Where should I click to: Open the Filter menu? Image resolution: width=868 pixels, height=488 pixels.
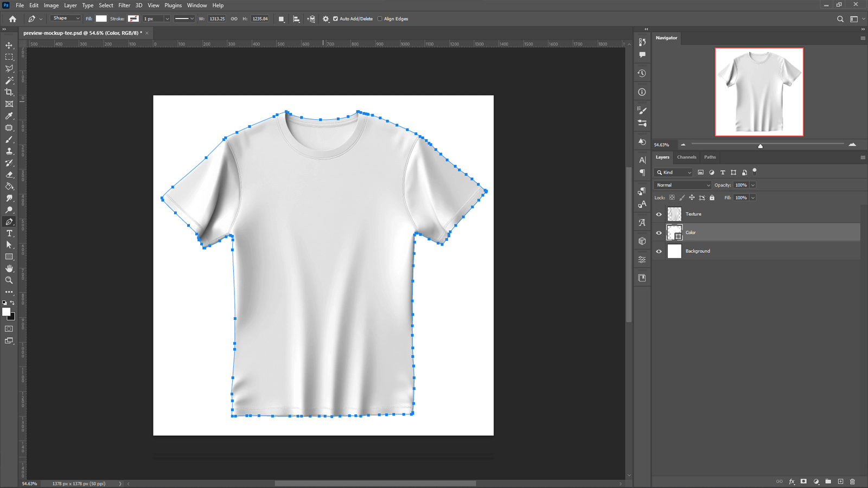point(124,5)
